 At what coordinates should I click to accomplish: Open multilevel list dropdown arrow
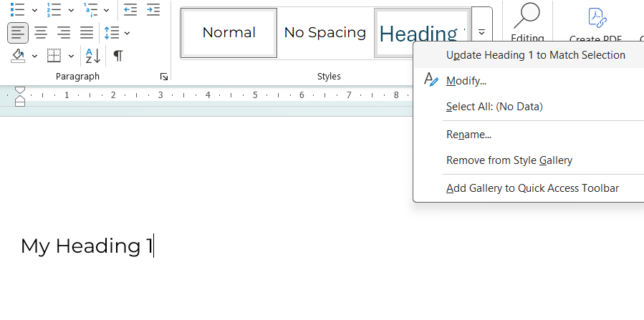pyautogui.click(x=106, y=10)
